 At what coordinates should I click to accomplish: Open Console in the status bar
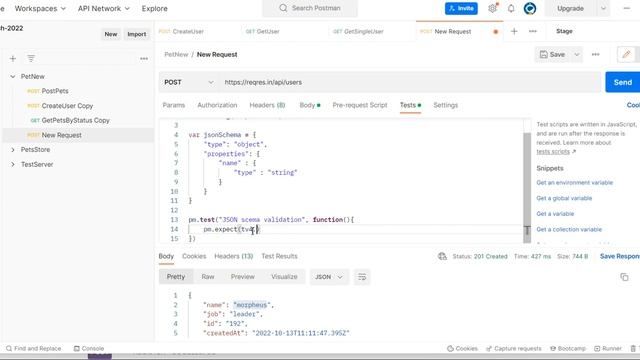[89, 349]
